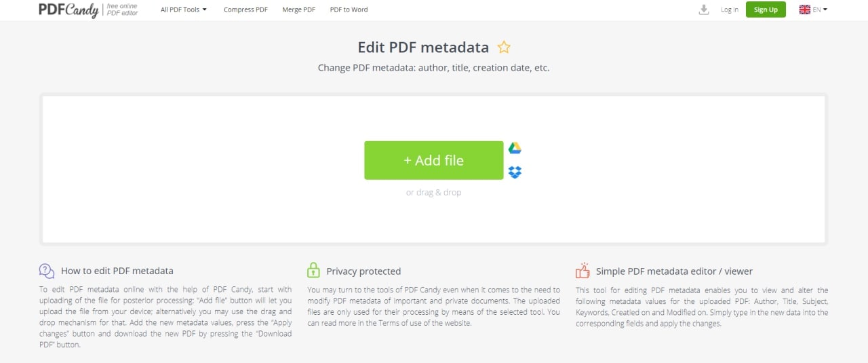Upload from Dropbox icon
The height and width of the screenshot is (363, 868).
515,172
